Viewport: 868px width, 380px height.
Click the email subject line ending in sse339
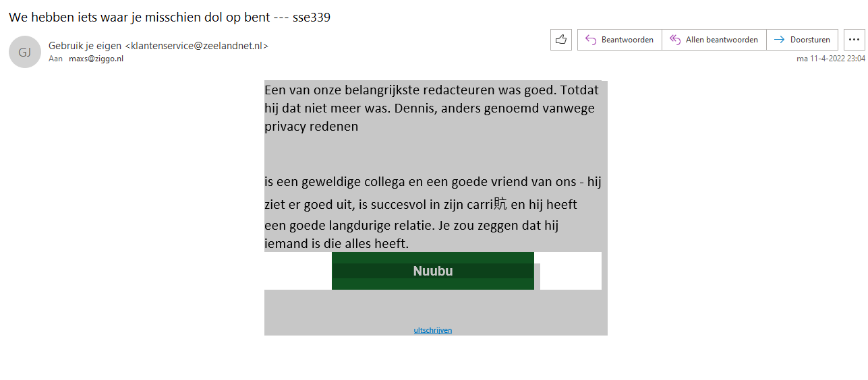coord(169,18)
